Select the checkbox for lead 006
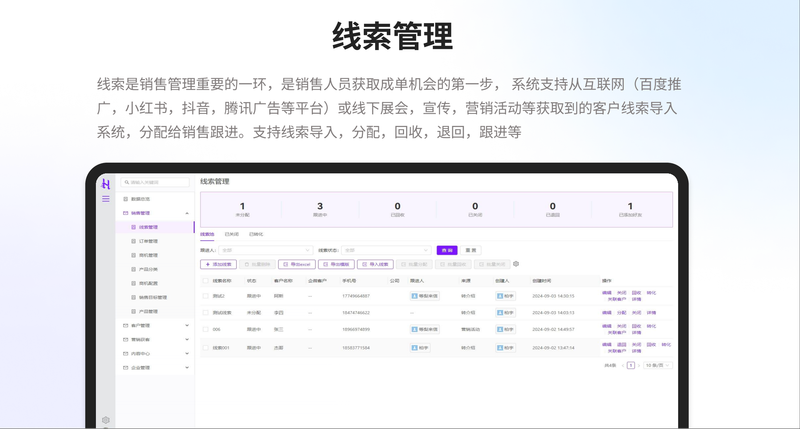Image resolution: width=800 pixels, height=429 pixels. (206, 329)
